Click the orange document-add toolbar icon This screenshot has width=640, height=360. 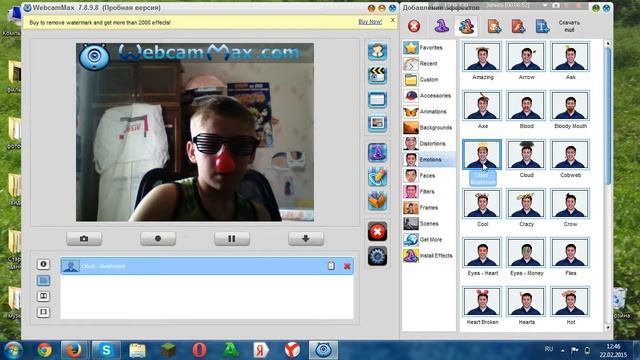(x=494, y=27)
